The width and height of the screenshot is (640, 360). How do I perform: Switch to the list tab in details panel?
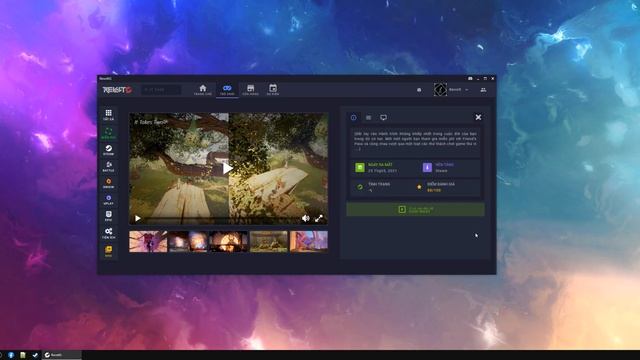click(369, 118)
